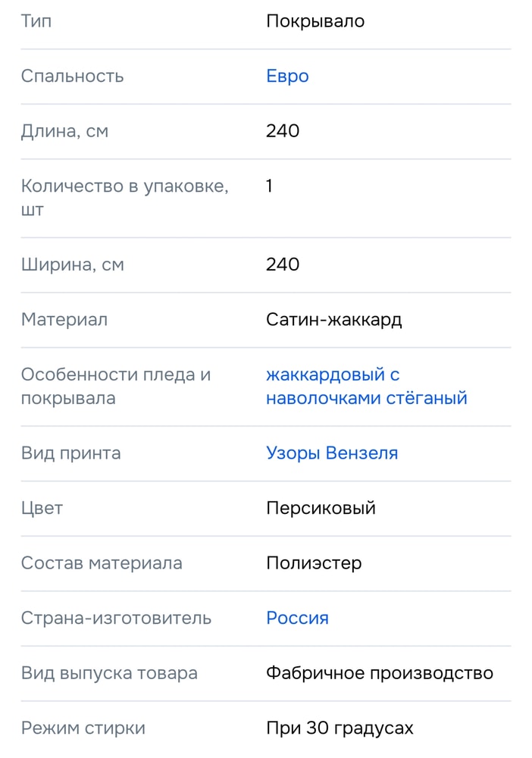The image size is (532, 758).
Task: Click the Персиковый color value
Action: point(321,508)
